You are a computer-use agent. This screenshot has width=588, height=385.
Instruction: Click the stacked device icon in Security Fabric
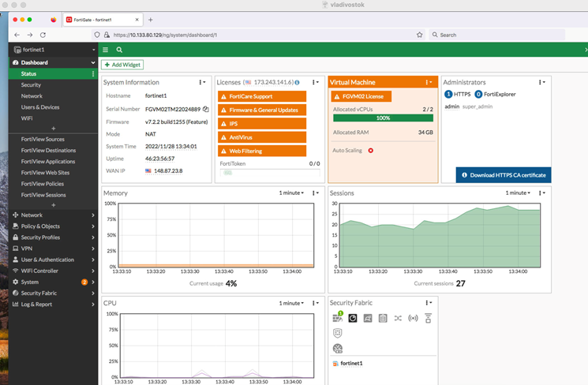click(428, 318)
